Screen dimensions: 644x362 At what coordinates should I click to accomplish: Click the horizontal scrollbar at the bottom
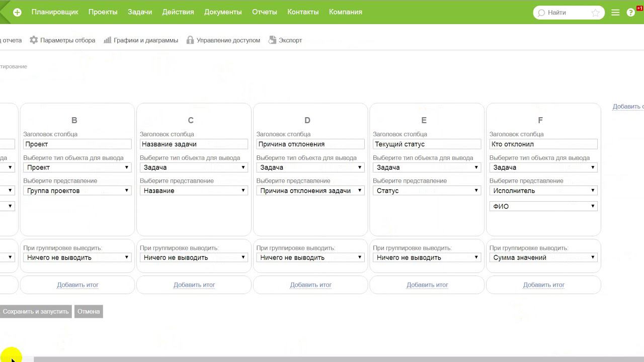[x=322, y=359]
